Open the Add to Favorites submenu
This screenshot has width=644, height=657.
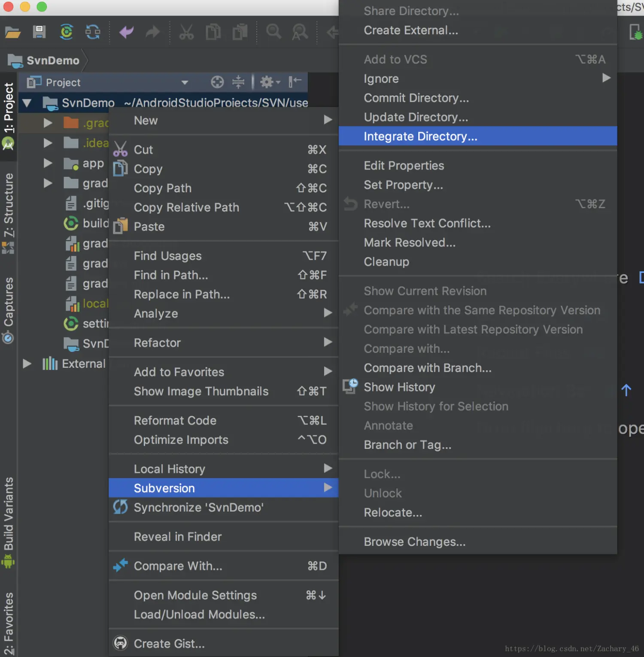click(223, 372)
